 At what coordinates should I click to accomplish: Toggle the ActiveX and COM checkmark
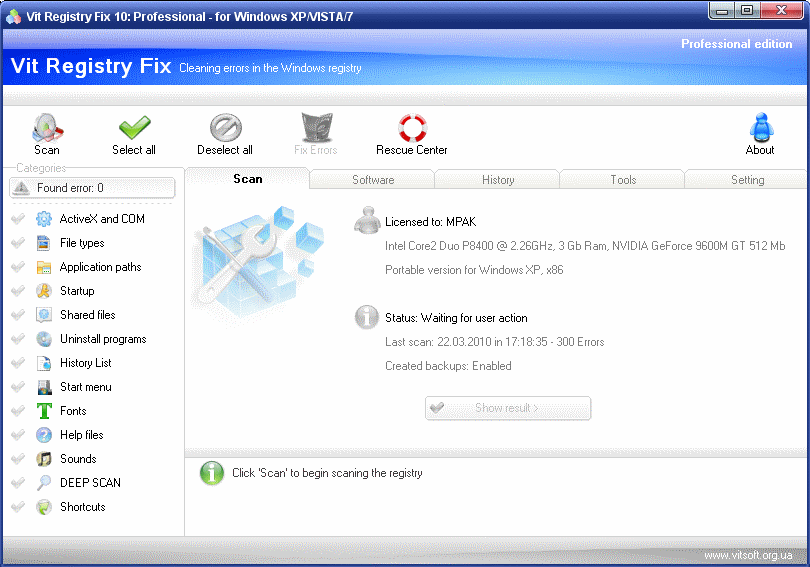coord(18,219)
